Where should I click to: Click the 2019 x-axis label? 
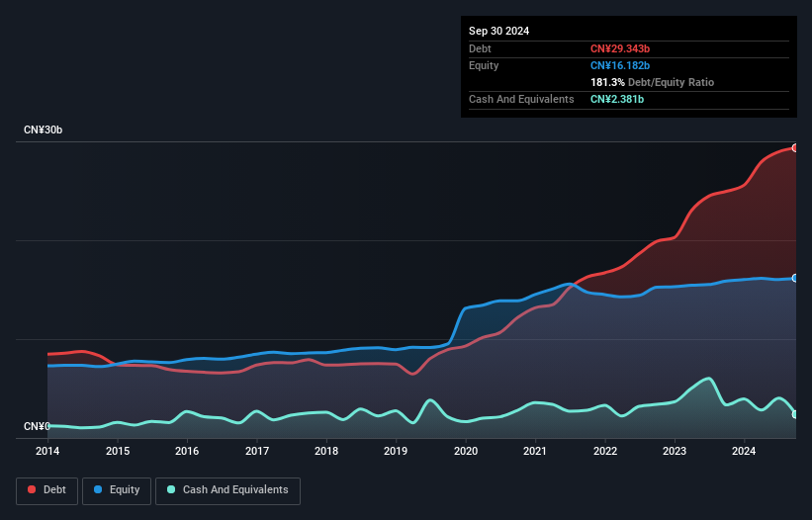pos(396,451)
